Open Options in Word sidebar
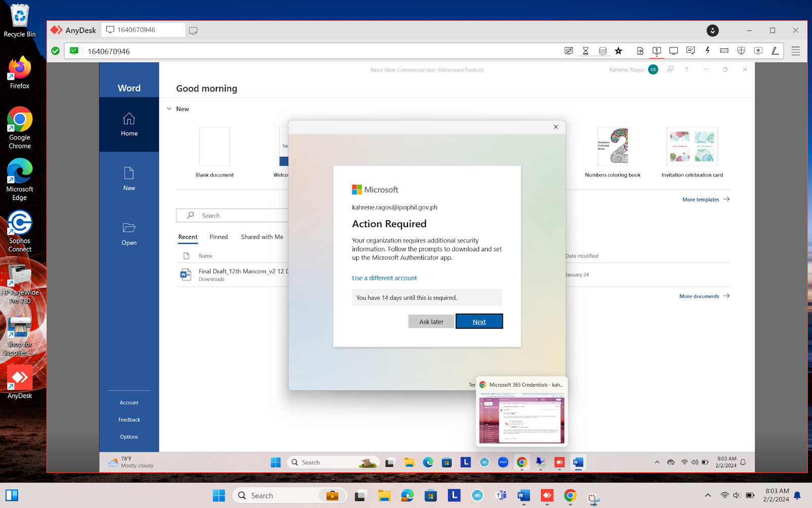 pos(129,437)
